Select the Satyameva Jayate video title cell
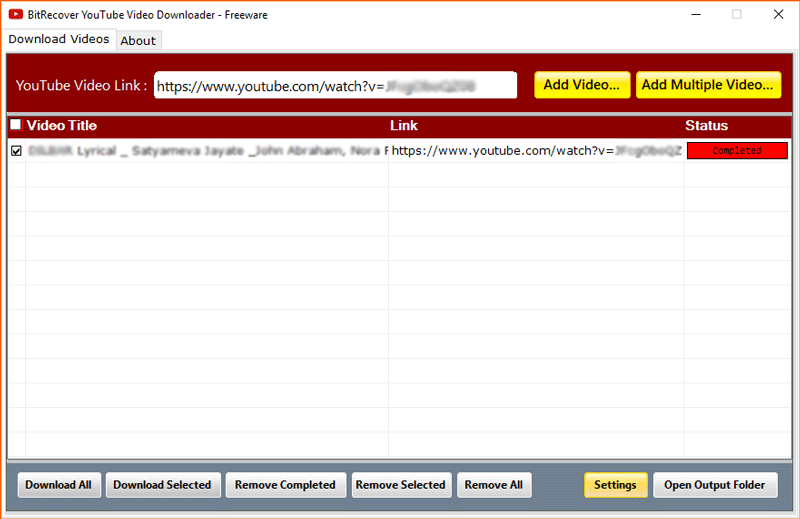This screenshot has width=800, height=519. (x=205, y=151)
